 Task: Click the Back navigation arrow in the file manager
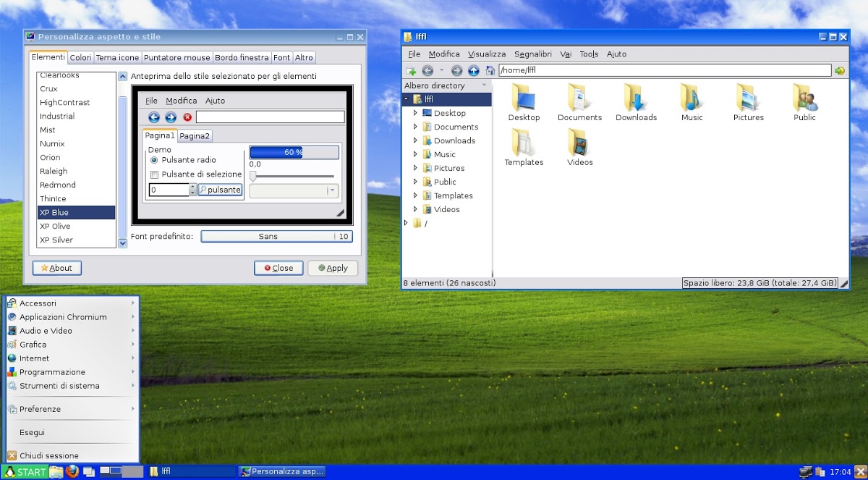point(427,70)
